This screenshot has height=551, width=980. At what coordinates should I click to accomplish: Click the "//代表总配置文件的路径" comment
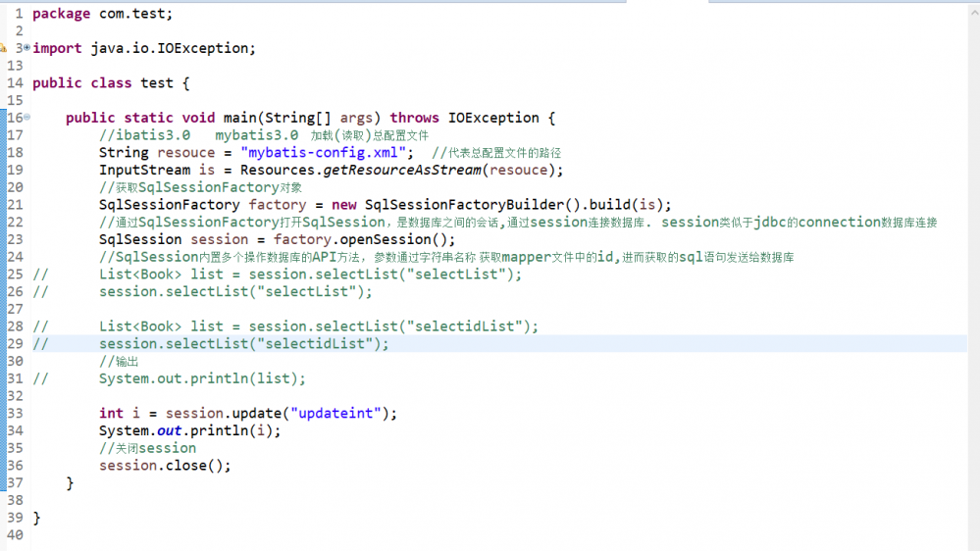point(496,153)
